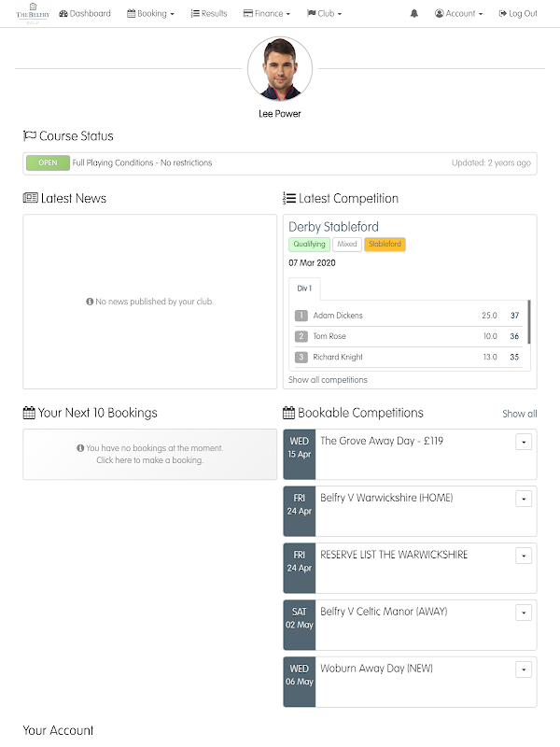Expand options for The Grove Away Day
The image size is (560, 747).
[x=524, y=442]
